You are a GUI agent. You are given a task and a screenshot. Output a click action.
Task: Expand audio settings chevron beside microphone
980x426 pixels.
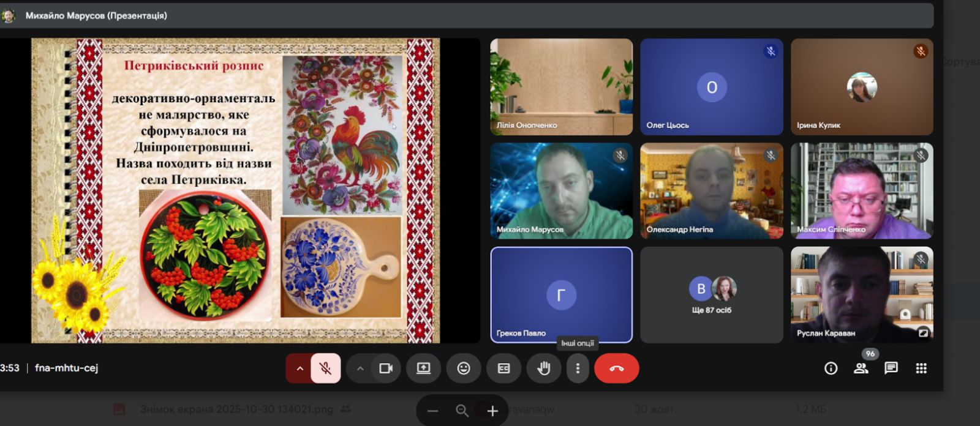tap(300, 368)
